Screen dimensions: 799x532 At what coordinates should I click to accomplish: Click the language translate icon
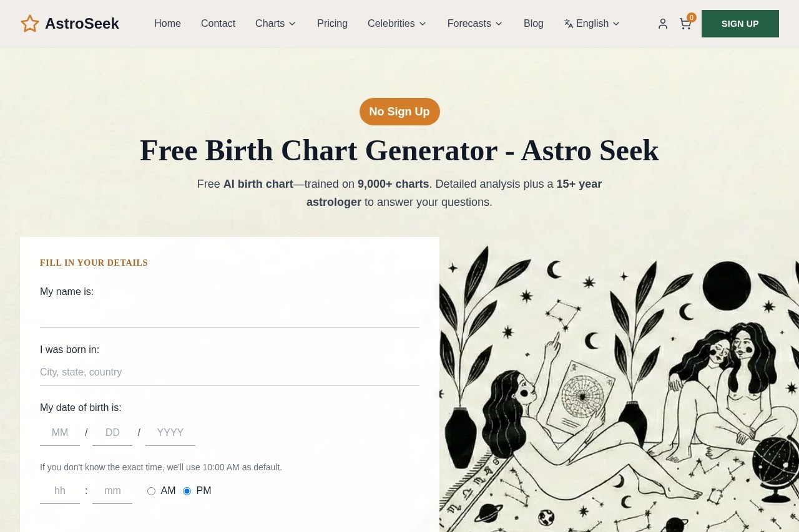(x=569, y=24)
